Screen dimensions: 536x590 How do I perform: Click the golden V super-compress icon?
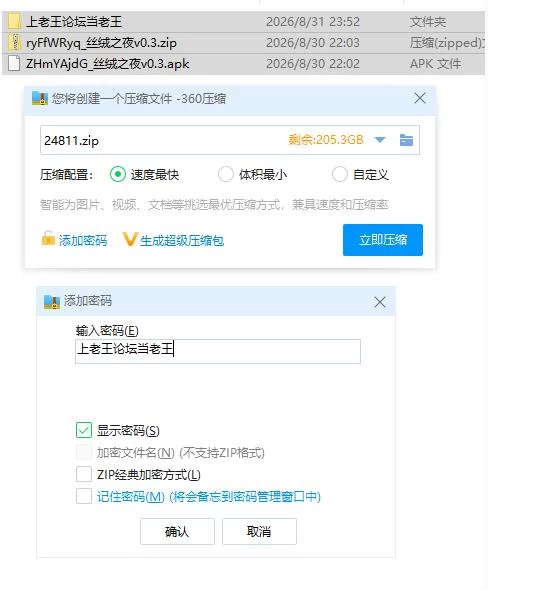click(x=130, y=239)
